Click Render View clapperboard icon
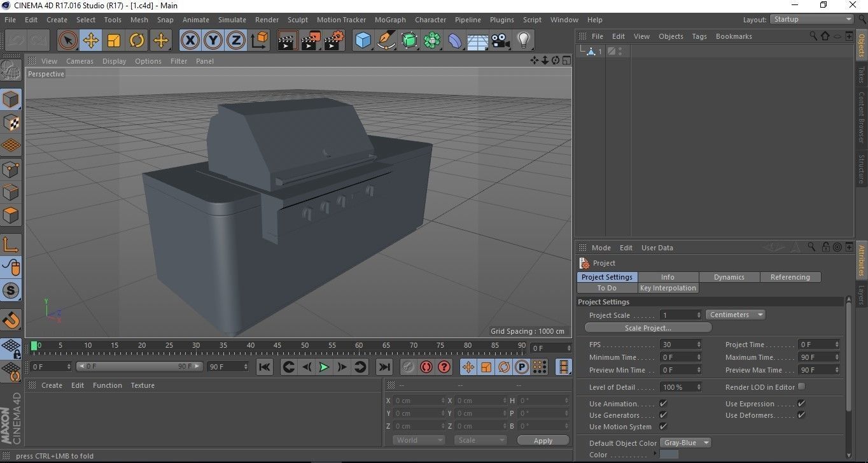The image size is (868, 463). 288,41
